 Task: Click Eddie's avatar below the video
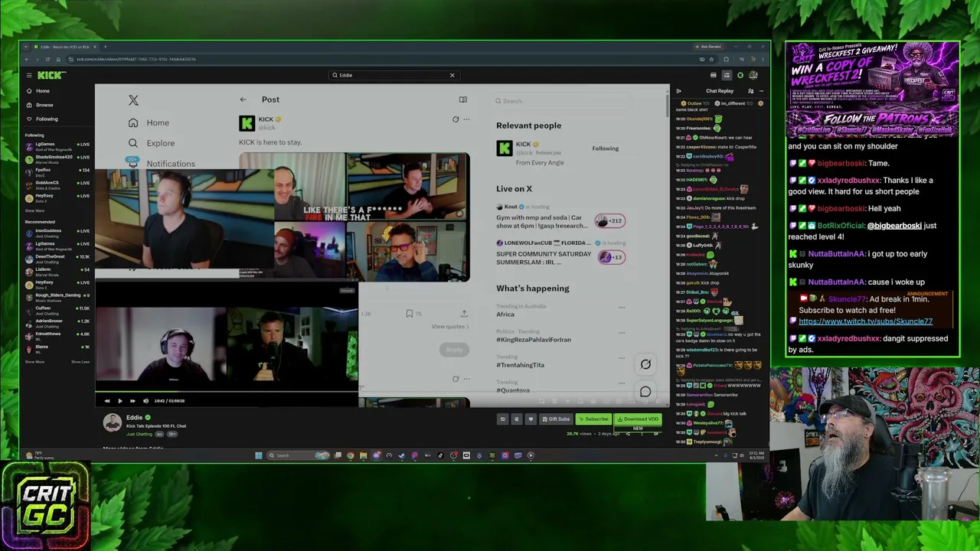[x=113, y=422]
